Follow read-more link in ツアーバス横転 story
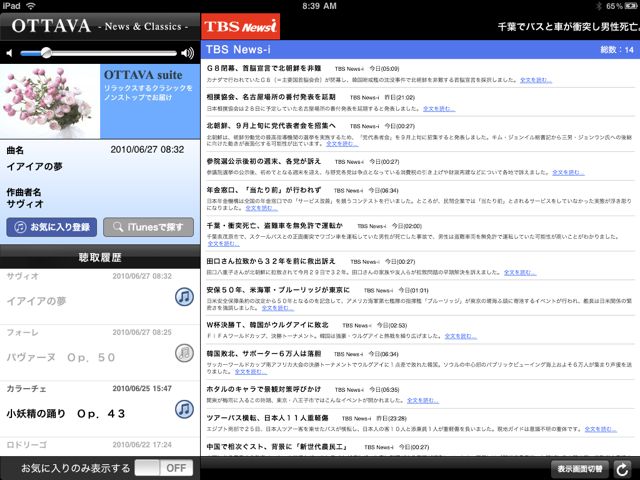This screenshot has height=480, width=640. (600, 429)
